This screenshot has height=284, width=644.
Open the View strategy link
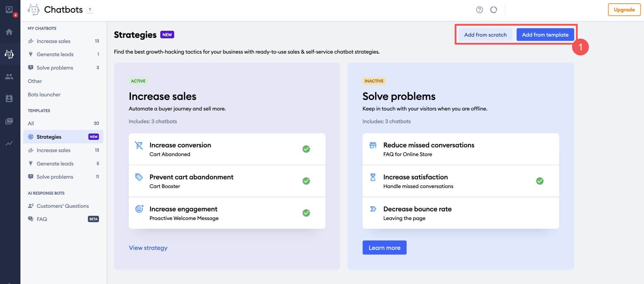point(148,248)
